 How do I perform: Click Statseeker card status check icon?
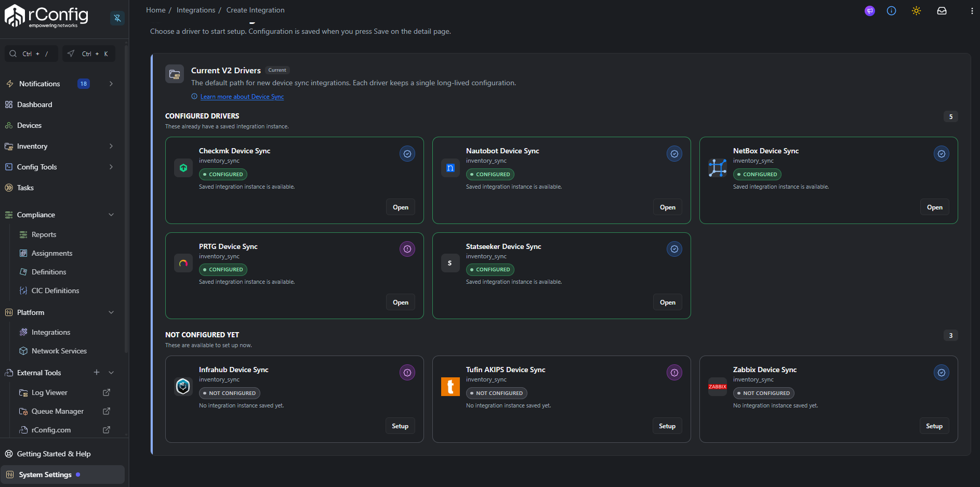(x=674, y=249)
